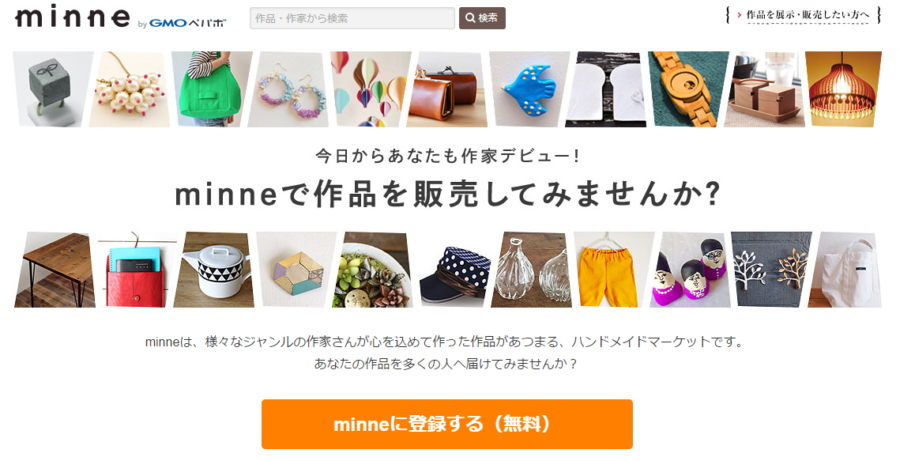Select the blue bird brooch thumbnail
Screen dimensions: 900x461
point(529,89)
